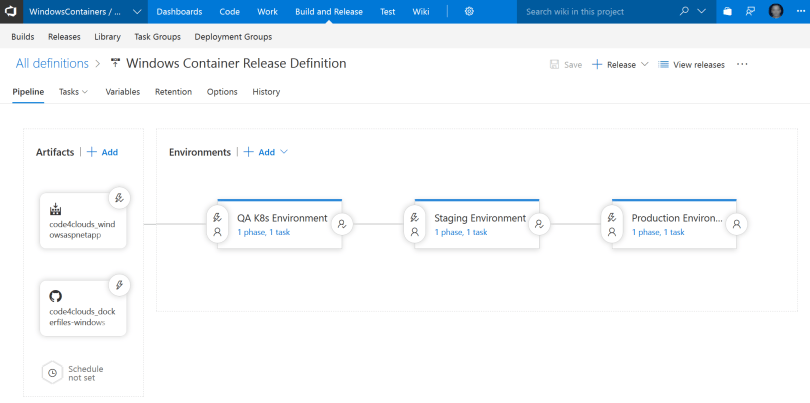The width and height of the screenshot is (810, 403).
Task: Click the release definition icon beside the title
Action: point(116,63)
